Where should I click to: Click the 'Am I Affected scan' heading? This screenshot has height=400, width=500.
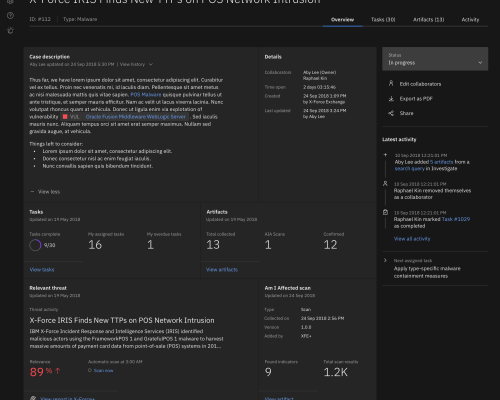coord(288,288)
